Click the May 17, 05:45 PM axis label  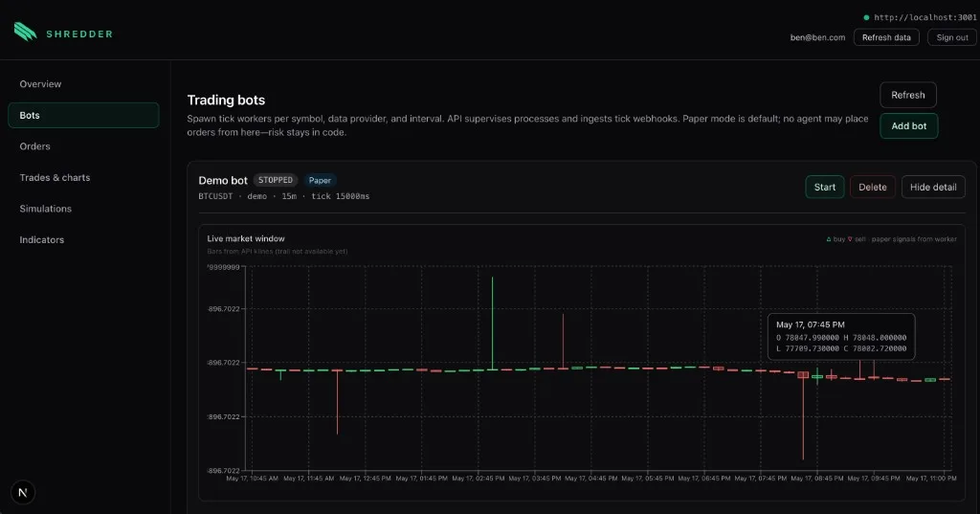pyautogui.click(x=648, y=479)
